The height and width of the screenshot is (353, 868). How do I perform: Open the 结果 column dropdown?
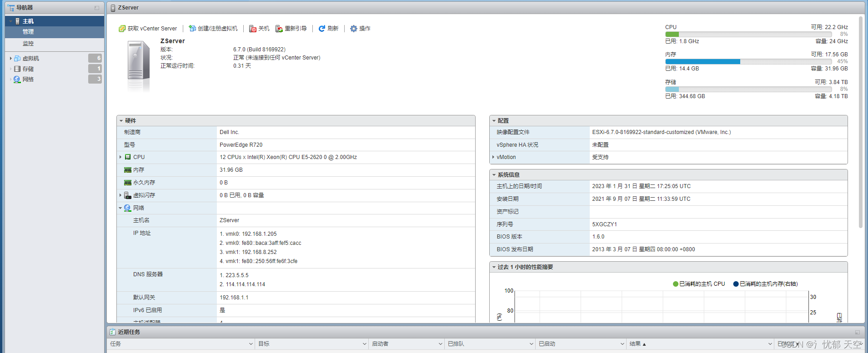pyautogui.click(x=770, y=344)
